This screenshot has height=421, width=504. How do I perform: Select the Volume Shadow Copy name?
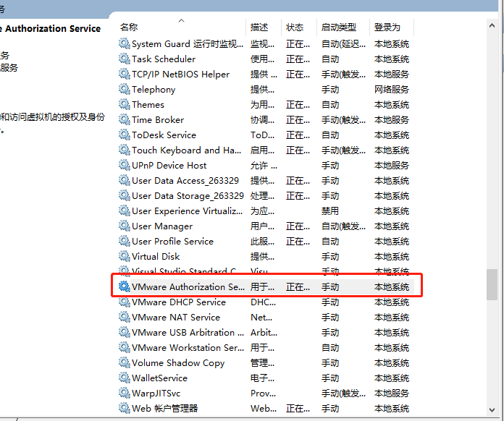(178, 363)
